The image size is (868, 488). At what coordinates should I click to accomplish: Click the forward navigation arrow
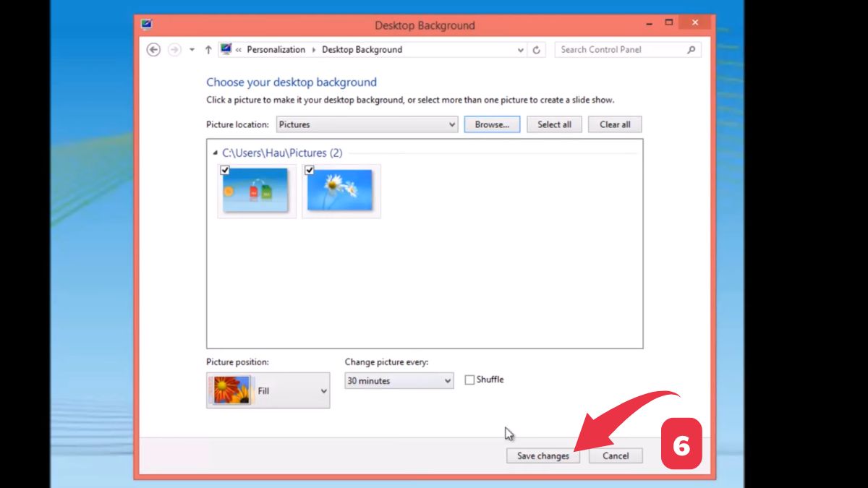pos(174,49)
